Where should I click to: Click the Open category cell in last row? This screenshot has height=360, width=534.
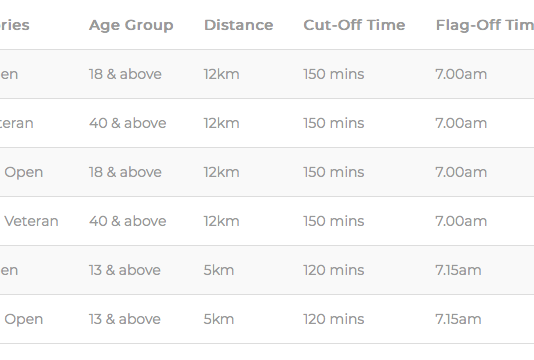click(x=22, y=319)
